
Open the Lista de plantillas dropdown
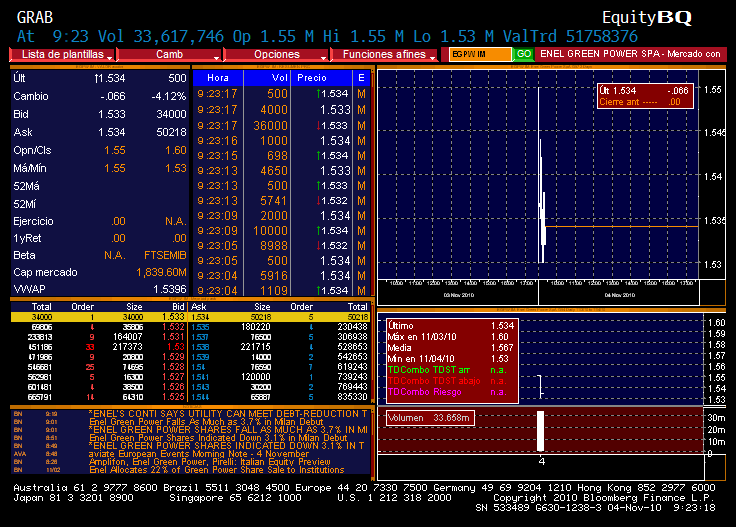pyautogui.click(x=67, y=54)
